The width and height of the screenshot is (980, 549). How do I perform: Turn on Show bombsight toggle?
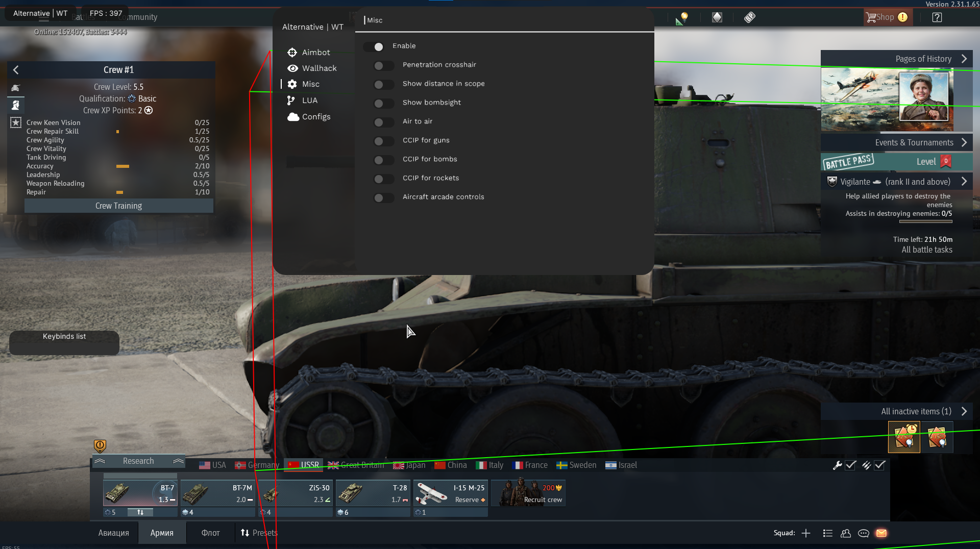(383, 103)
